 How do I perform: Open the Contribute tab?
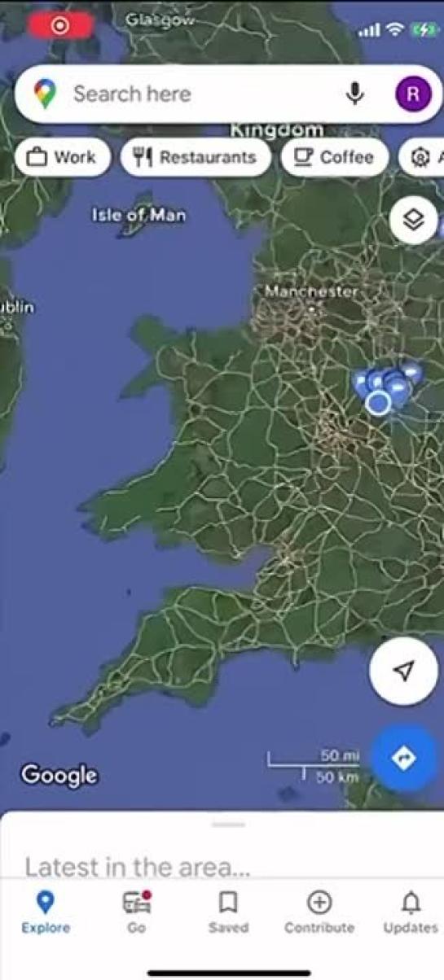tap(319, 912)
